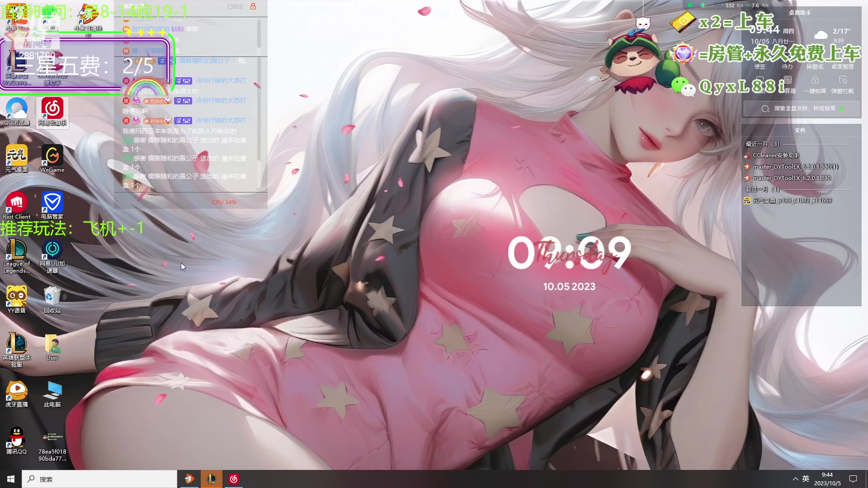Open 元气桌面_p133_c1002_k11669 file entry
The image size is (868, 488).
(792, 200)
